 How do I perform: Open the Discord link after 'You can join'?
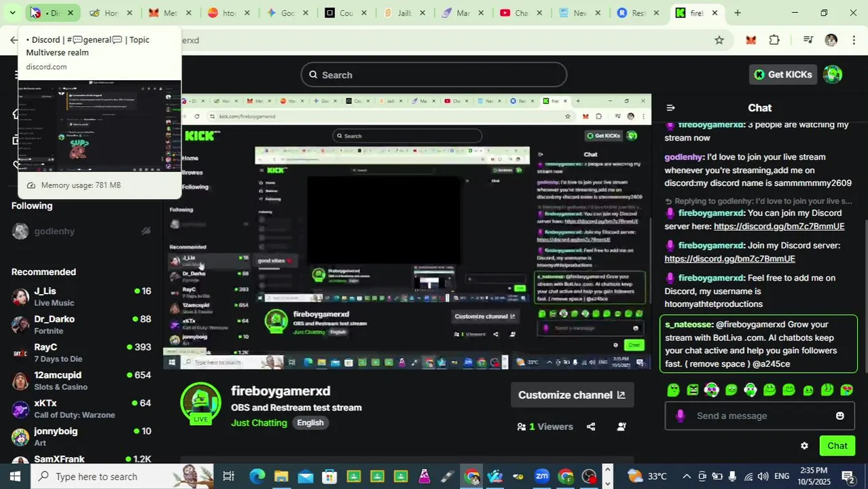[x=779, y=226]
